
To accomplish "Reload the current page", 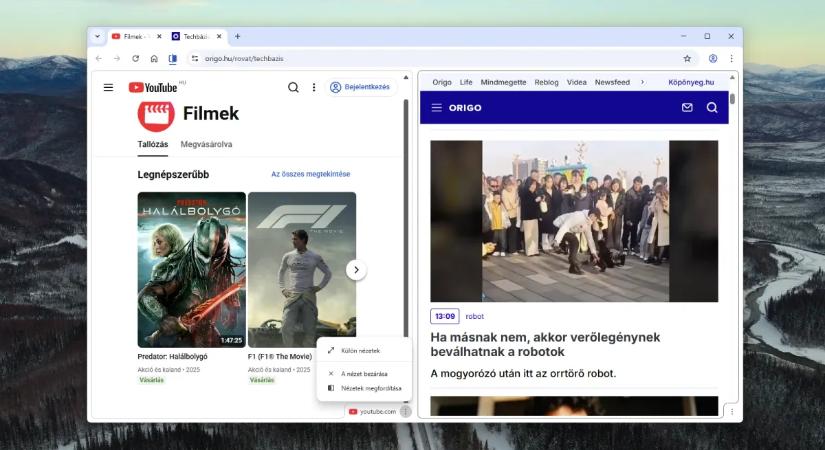I will [135, 58].
